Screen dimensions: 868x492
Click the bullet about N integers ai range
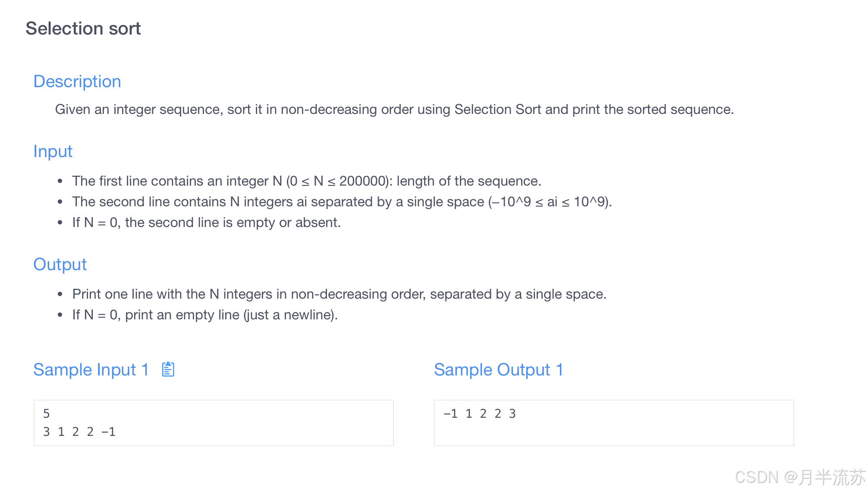[x=342, y=202]
